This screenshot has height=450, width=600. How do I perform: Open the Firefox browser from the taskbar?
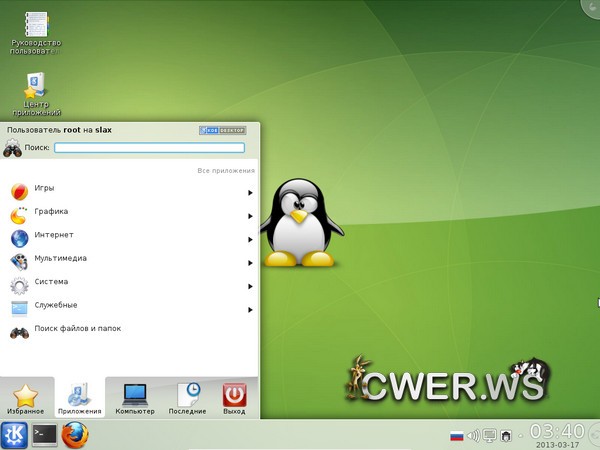(75, 435)
